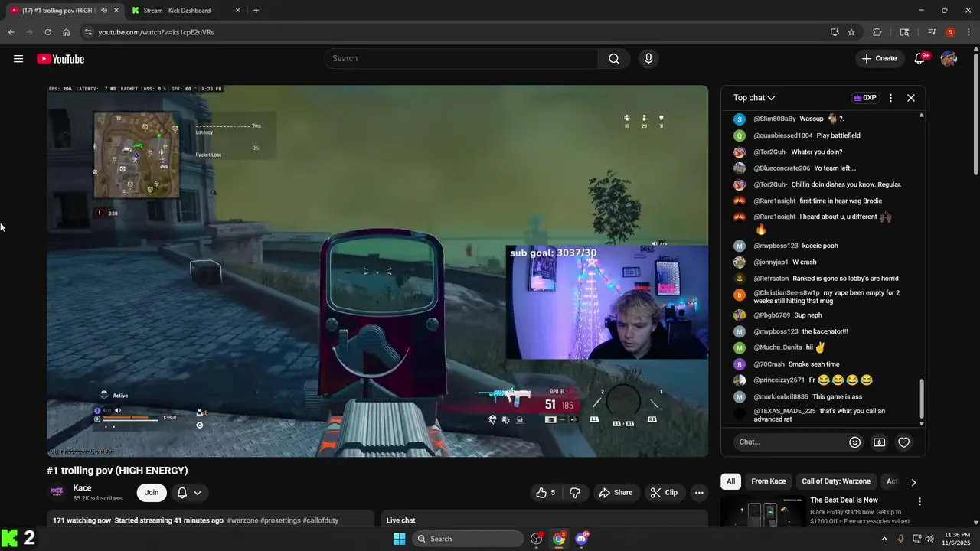
Task: Click the live stream video player
Action: pyautogui.click(x=377, y=271)
